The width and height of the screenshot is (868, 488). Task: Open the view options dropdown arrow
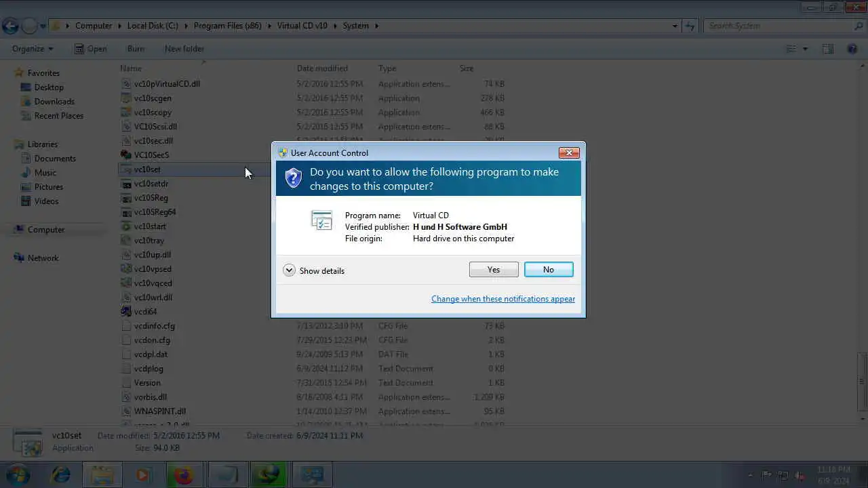click(806, 49)
